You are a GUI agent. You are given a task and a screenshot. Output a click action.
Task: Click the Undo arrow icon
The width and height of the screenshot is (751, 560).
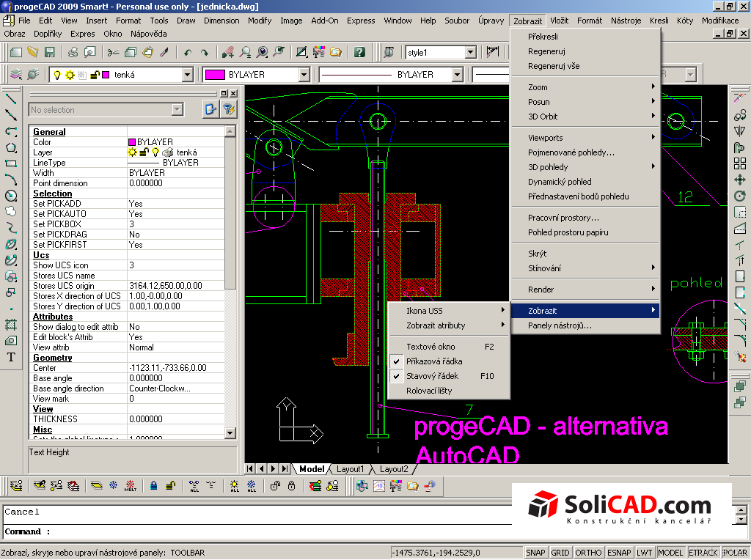point(188,52)
